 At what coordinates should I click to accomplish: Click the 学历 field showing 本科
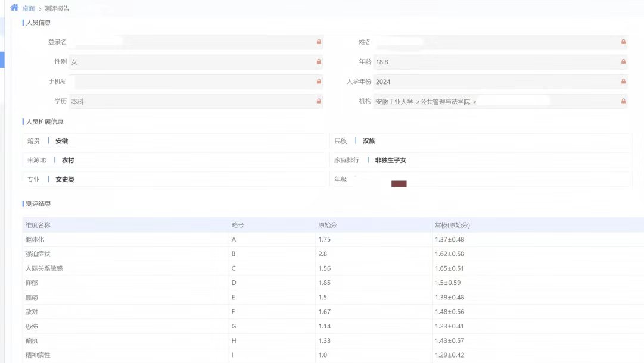191,102
